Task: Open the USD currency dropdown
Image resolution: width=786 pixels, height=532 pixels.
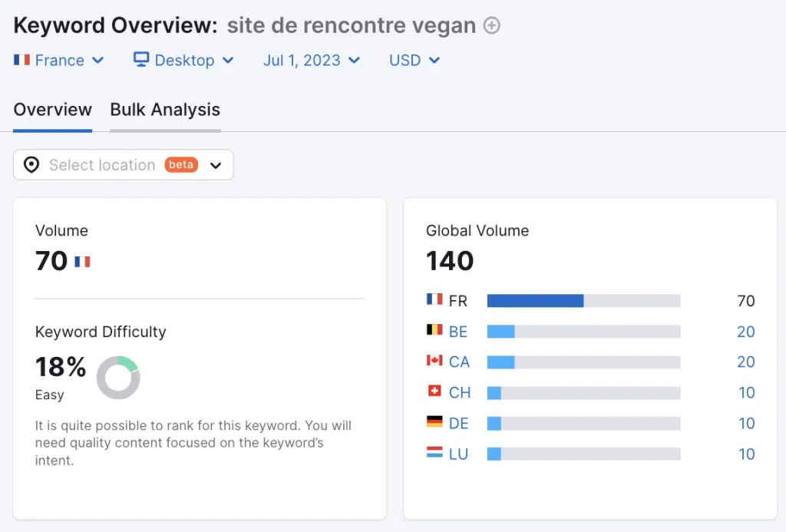Action: pyautogui.click(x=414, y=60)
